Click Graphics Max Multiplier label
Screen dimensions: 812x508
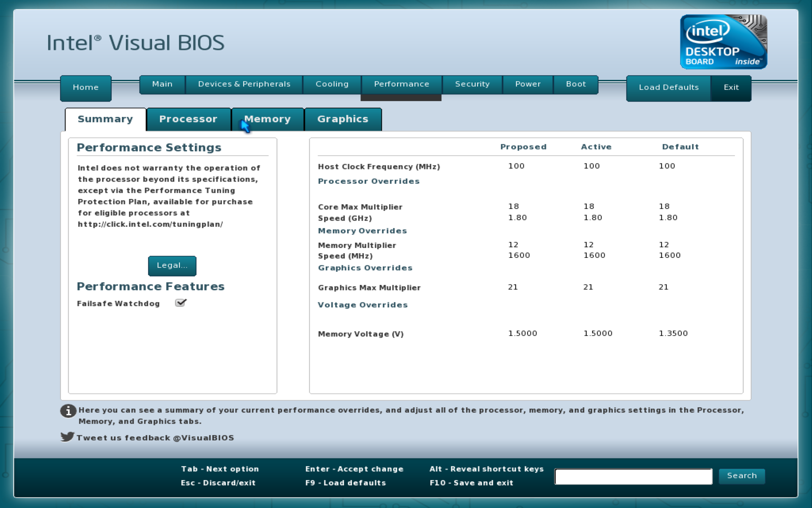point(369,288)
